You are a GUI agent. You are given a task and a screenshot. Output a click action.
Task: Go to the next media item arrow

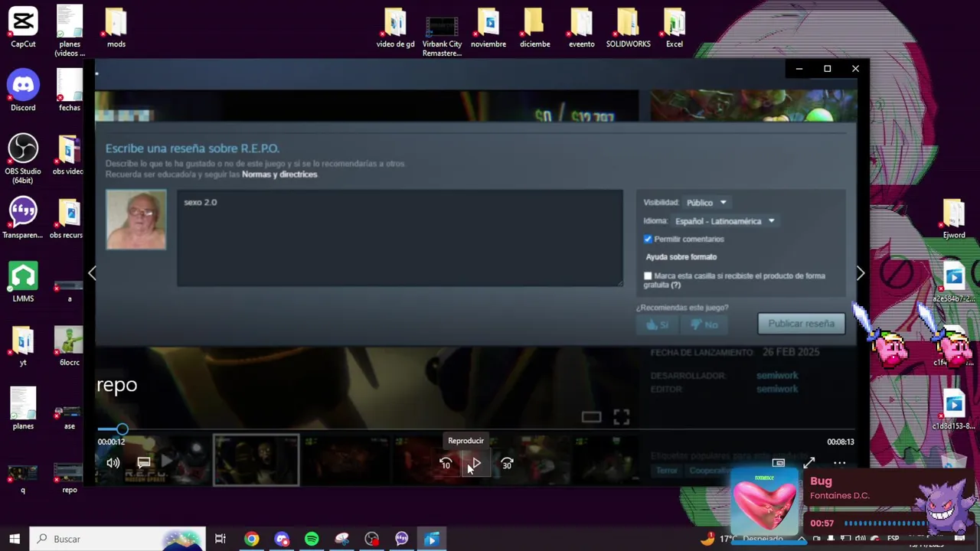point(861,273)
